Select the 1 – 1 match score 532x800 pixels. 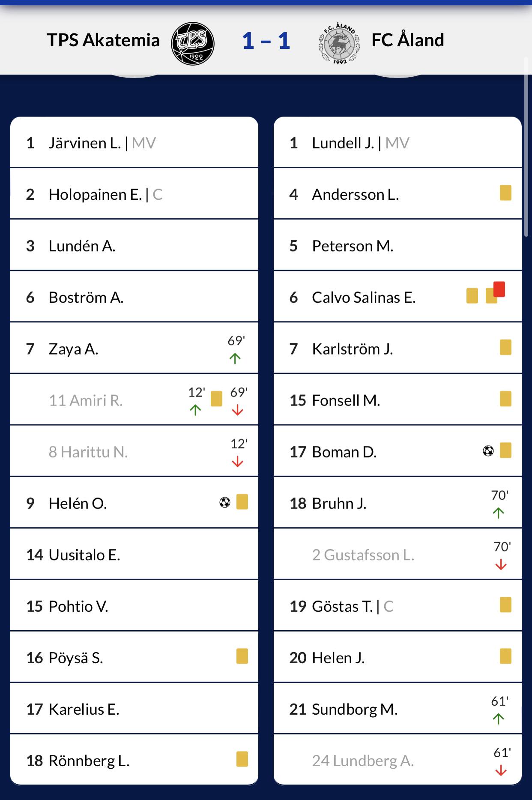click(x=266, y=41)
